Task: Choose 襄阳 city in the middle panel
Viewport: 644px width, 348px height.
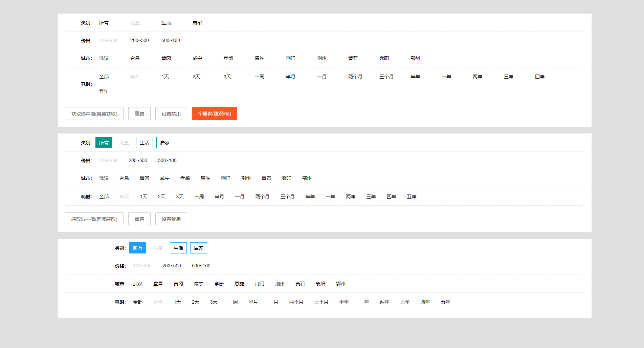Action: 286,178
